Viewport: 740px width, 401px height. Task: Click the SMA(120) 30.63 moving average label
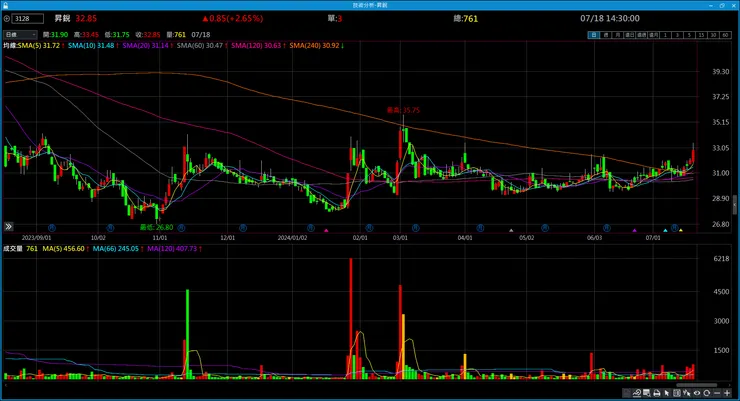click(x=258, y=45)
